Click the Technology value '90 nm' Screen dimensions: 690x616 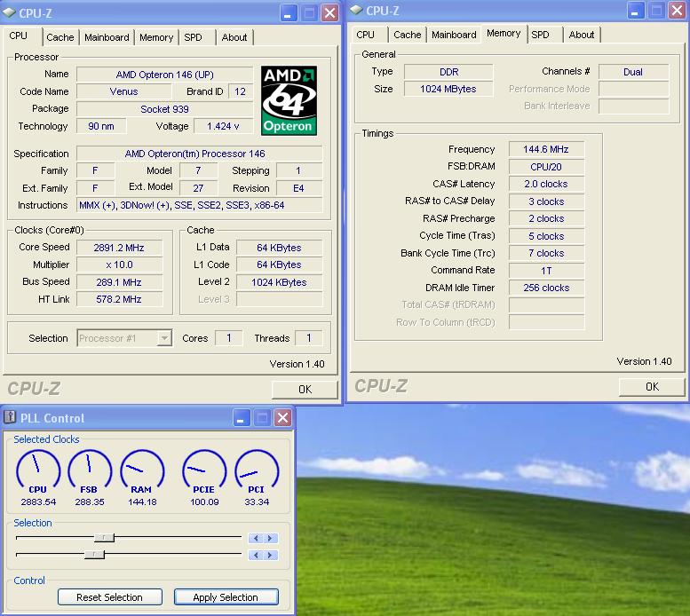pos(101,126)
